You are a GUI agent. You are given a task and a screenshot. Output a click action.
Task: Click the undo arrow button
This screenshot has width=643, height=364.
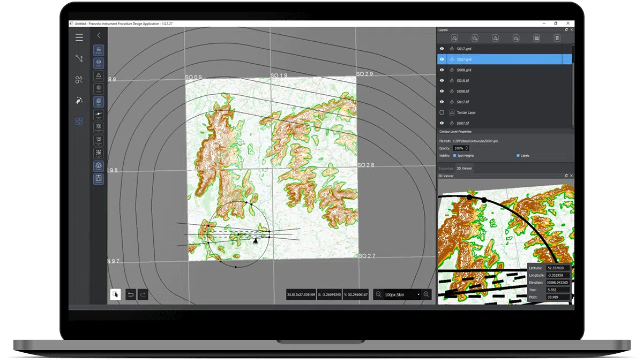coord(130,294)
